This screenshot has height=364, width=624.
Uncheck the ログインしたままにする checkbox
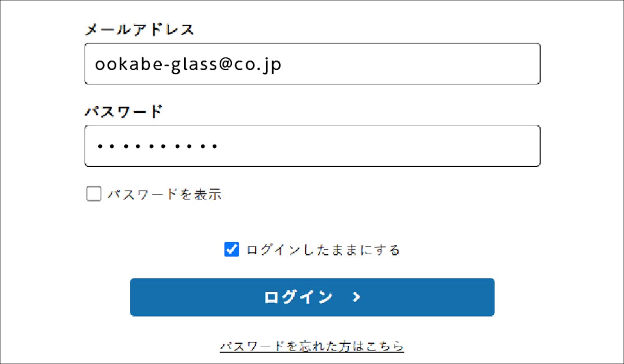coord(231,250)
